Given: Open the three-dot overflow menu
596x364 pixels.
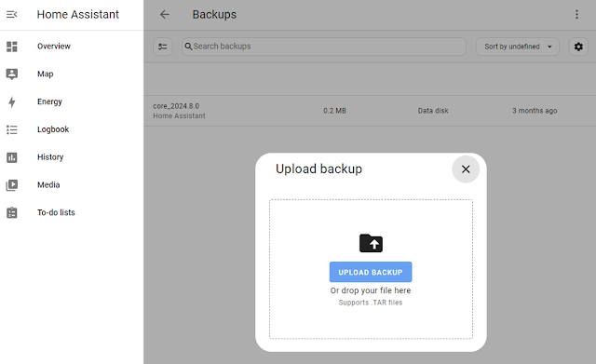Looking at the screenshot, I should (x=576, y=15).
